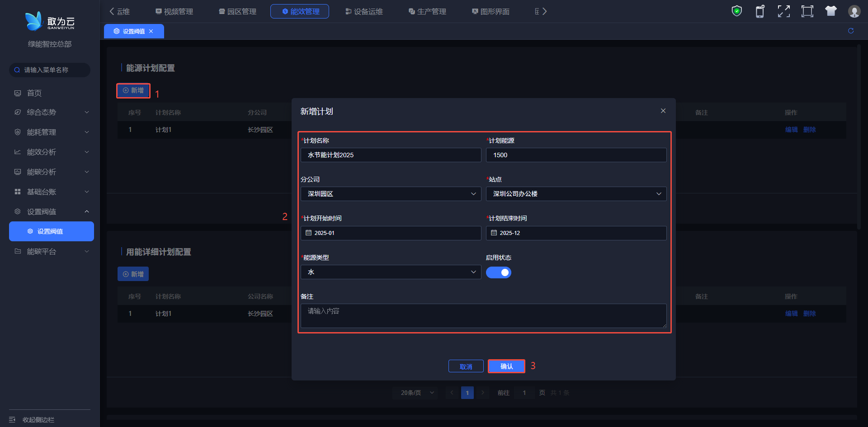
Task: Click the calendar icon in plan start time
Action: (x=309, y=233)
